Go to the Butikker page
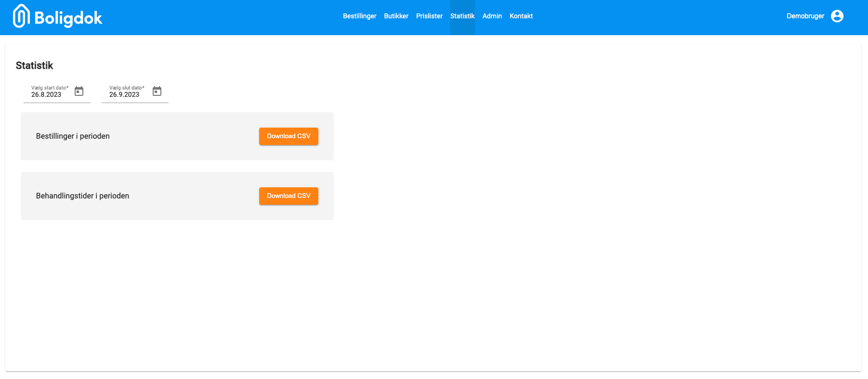 click(x=396, y=16)
